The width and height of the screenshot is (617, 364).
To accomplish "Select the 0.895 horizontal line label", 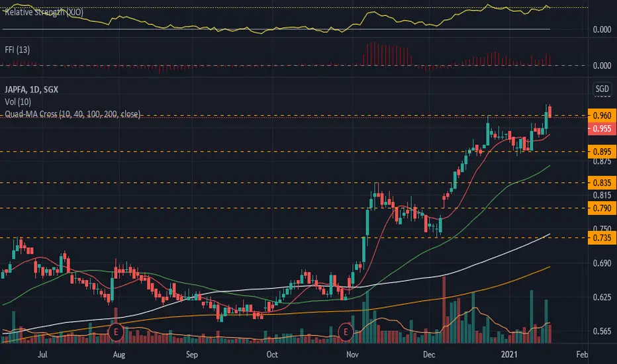I will click(602, 152).
